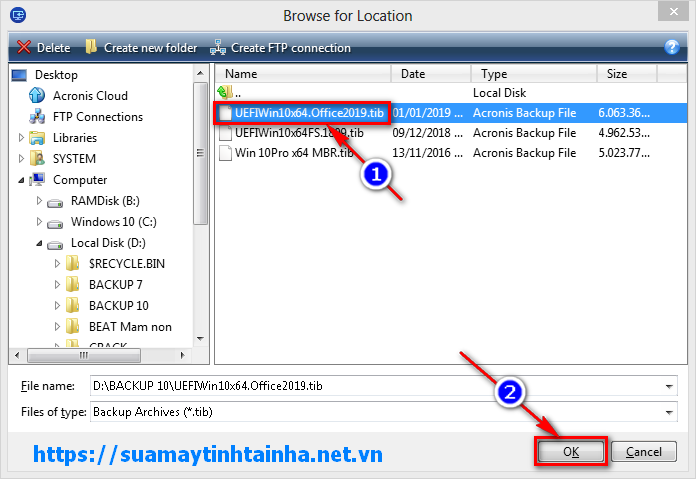The width and height of the screenshot is (696, 479).
Task: Select Win 10Pro x64 MBR.tib file name
Action: [294, 153]
